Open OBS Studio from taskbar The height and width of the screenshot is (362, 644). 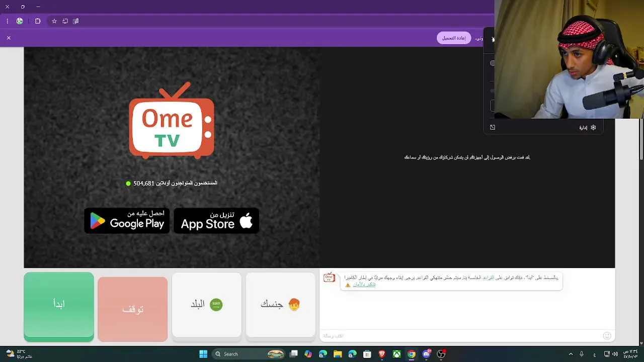point(441,354)
